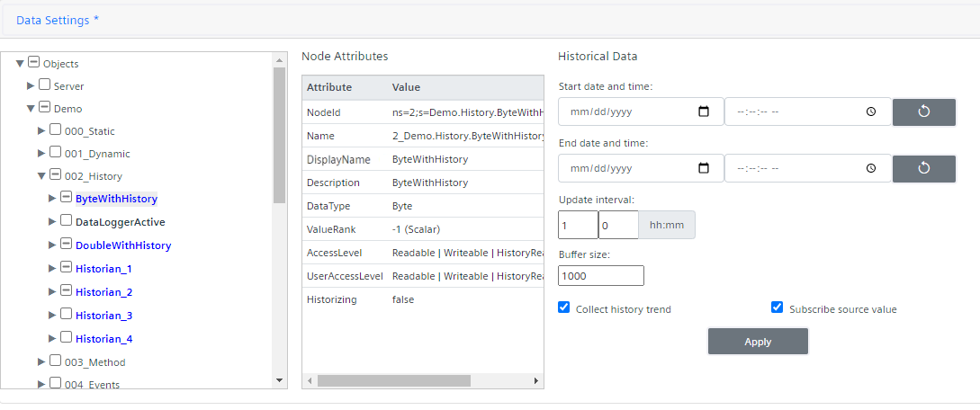Check the DataLoggerActive node checkbox
The width and height of the screenshot is (980, 410).
click(66, 220)
